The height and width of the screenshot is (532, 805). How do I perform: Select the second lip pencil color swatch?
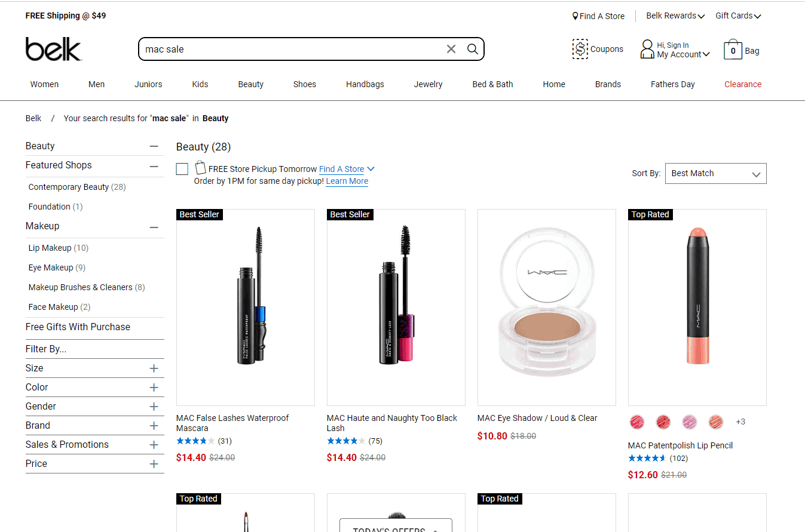(663, 422)
